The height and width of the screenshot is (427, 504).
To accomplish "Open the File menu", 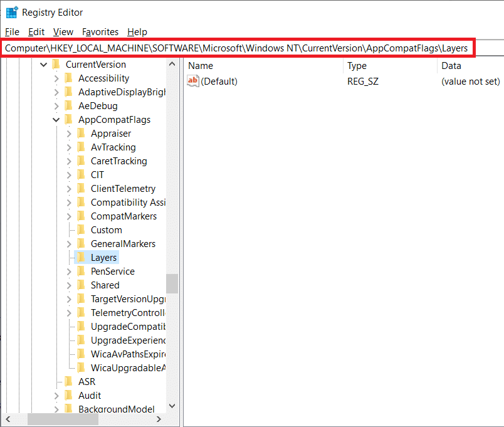I will [12, 32].
